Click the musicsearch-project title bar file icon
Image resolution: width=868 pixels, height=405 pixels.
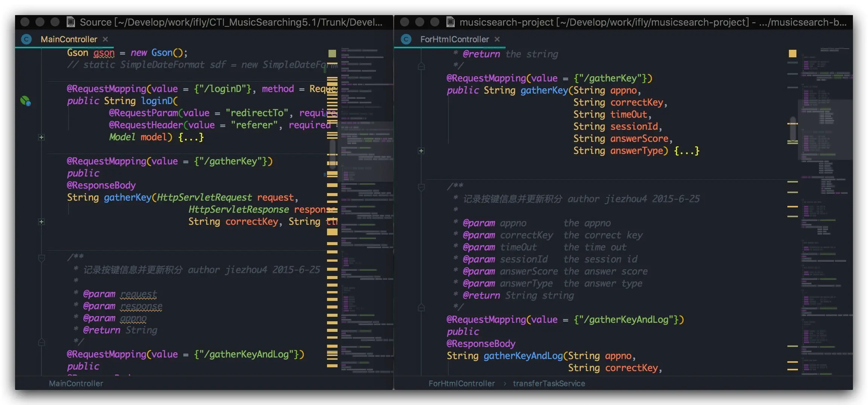450,22
